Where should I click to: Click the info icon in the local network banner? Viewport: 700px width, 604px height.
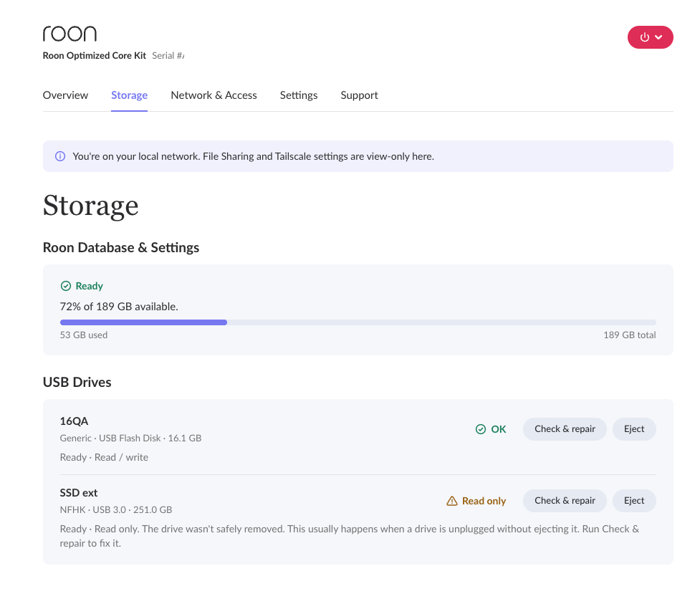(60, 156)
